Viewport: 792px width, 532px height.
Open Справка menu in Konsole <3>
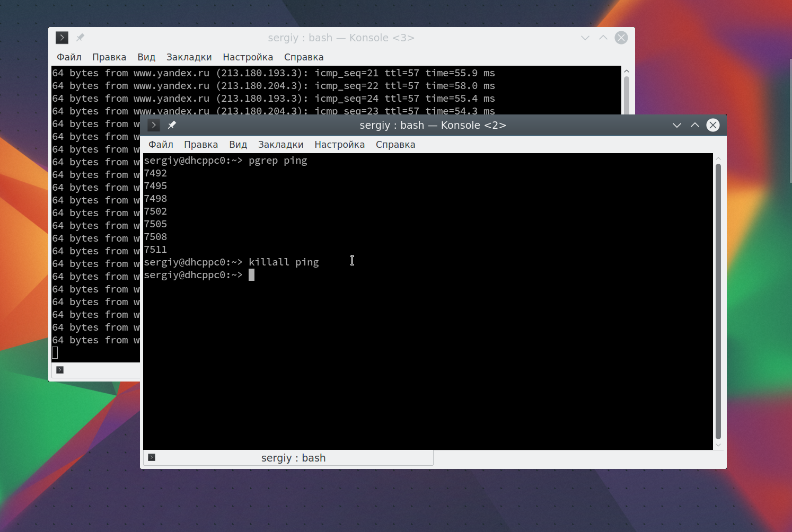point(304,57)
